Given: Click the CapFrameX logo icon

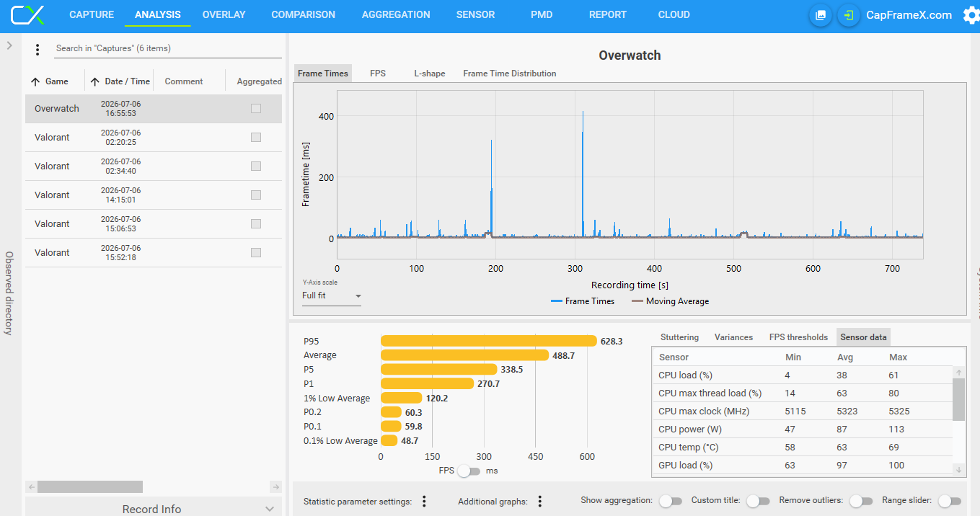Looking at the screenshot, I should coord(28,14).
